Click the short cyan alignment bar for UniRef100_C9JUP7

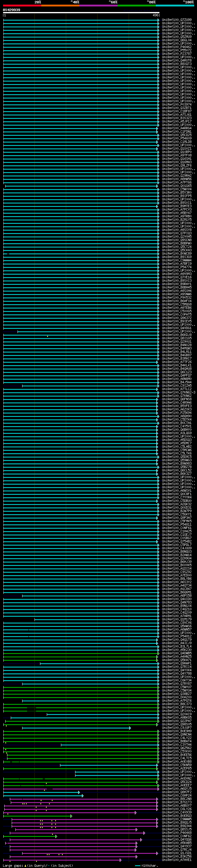pos(76,728)
